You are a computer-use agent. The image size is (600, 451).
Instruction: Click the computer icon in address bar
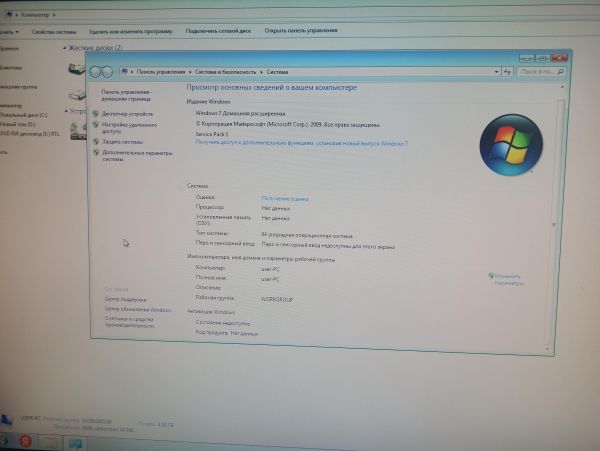pos(125,72)
